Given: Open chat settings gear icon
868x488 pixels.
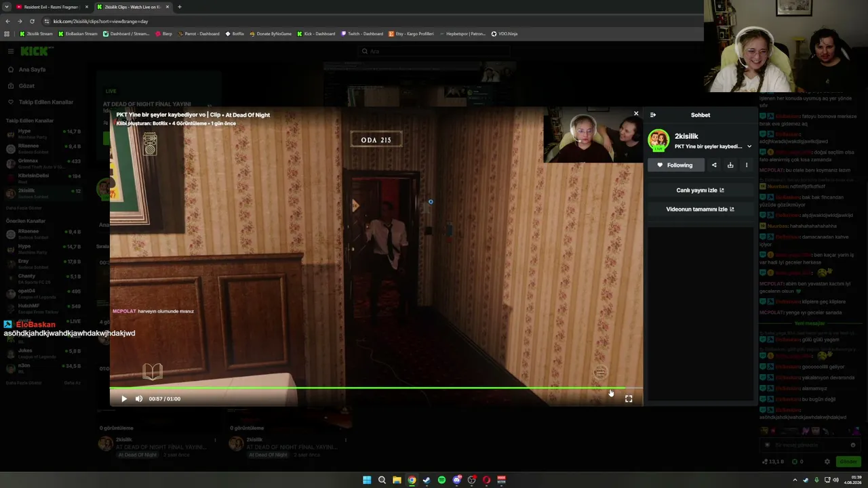Looking at the screenshot, I should 827,462.
